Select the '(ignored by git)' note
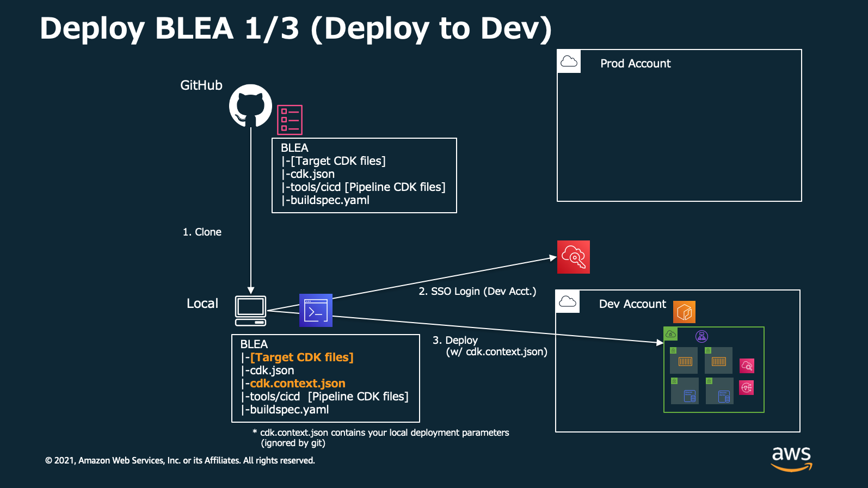Screen dimensions: 868x488 coord(293,443)
